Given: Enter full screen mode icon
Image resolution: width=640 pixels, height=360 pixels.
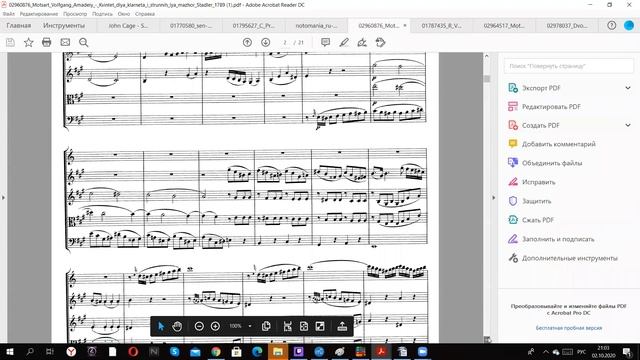Looking at the screenshot, I should [320, 326].
